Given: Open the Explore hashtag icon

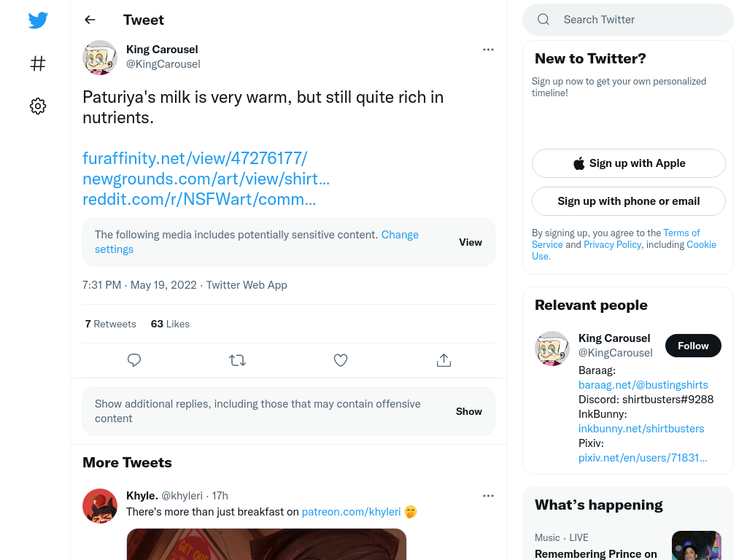Looking at the screenshot, I should (38, 63).
